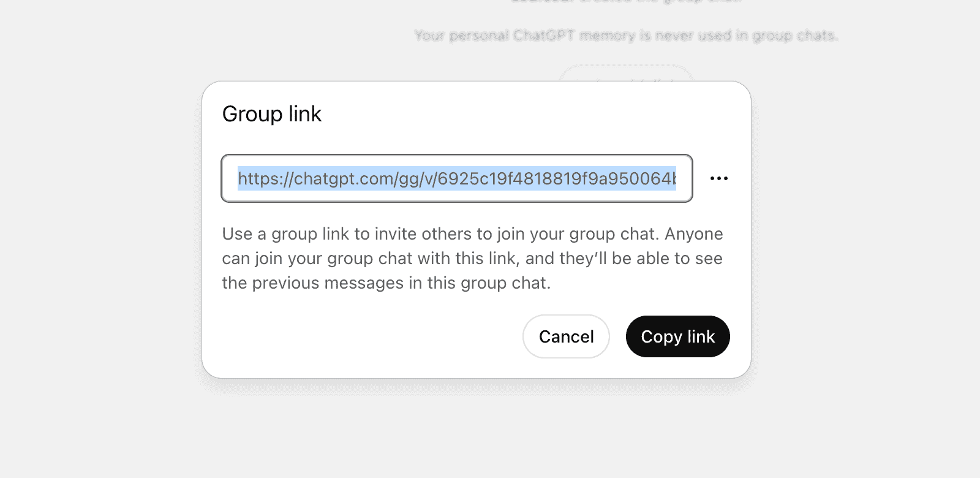Click the "the previous messages" description line
This screenshot has width=980, height=478.
(386, 283)
